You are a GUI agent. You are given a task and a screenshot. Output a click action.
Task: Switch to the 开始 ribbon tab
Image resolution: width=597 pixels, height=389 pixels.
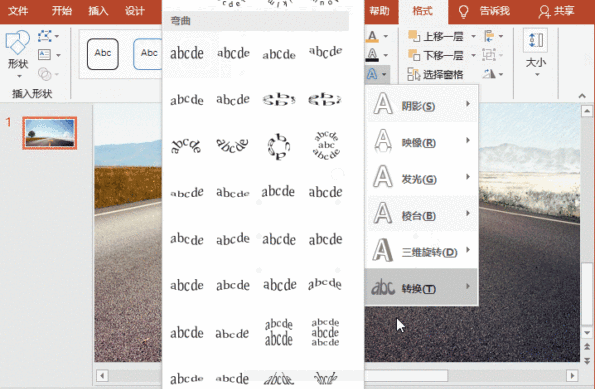(62, 11)
